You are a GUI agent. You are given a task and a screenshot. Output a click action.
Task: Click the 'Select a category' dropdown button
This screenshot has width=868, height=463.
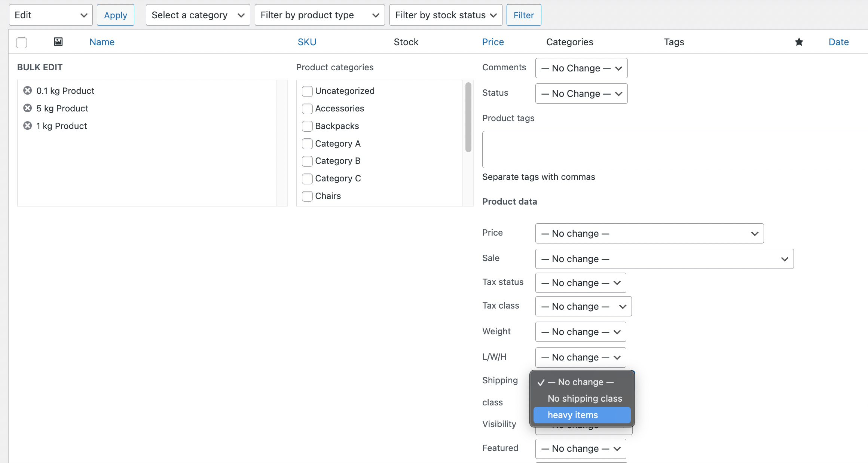pyautogui.click(x=197, y=15)
